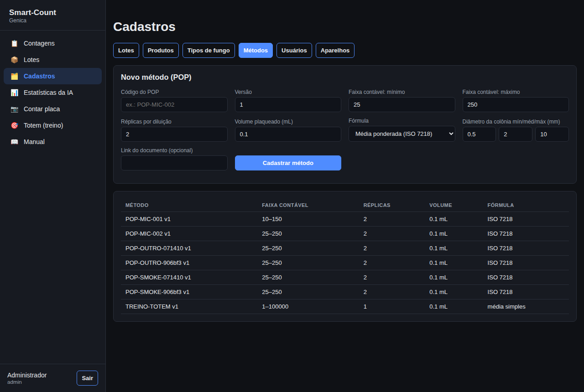The width and height of the screenshot is (584, 392).
Task: Switch to the Aparelhos tab
Action: point(335,50)
